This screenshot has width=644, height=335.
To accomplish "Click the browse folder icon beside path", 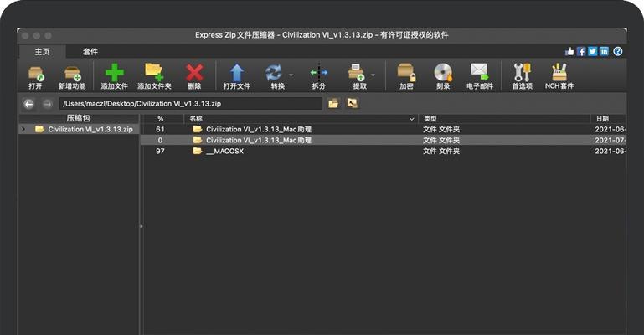I will (333, 104).
